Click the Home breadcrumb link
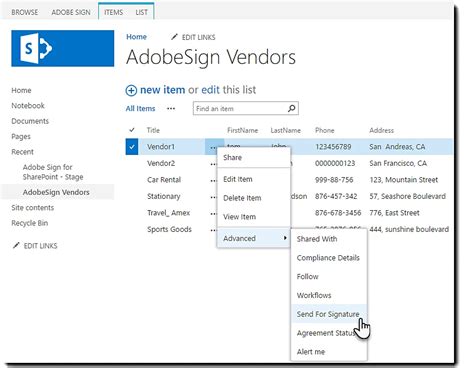 pyautogui.click(x=136, y=37)
